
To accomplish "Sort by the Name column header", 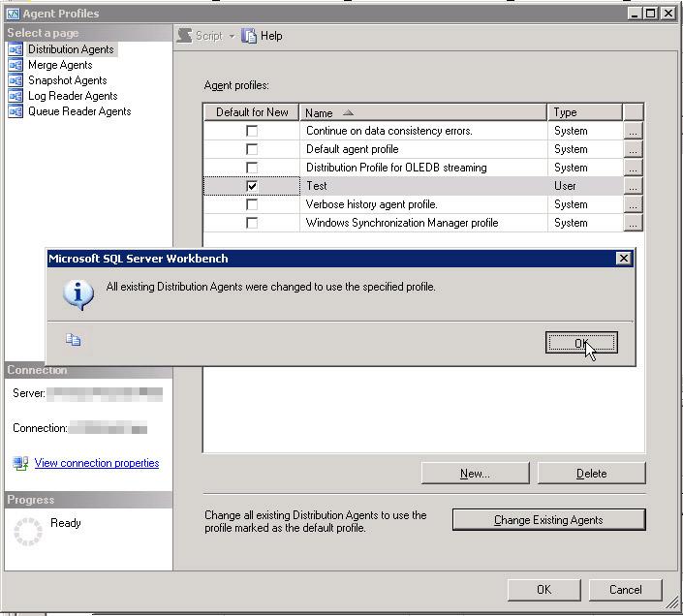I will [423, 112].
